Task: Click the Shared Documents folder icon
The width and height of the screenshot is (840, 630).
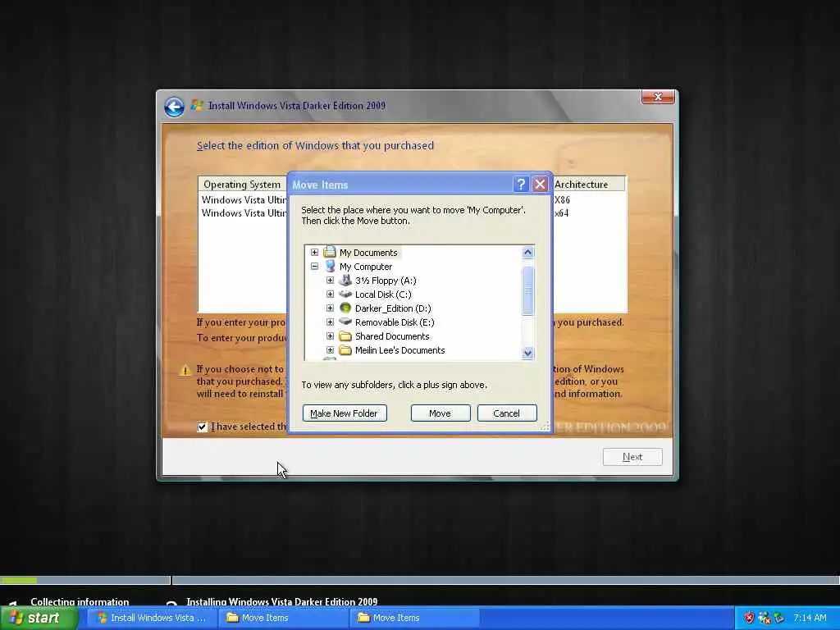Action: point(345,336)
